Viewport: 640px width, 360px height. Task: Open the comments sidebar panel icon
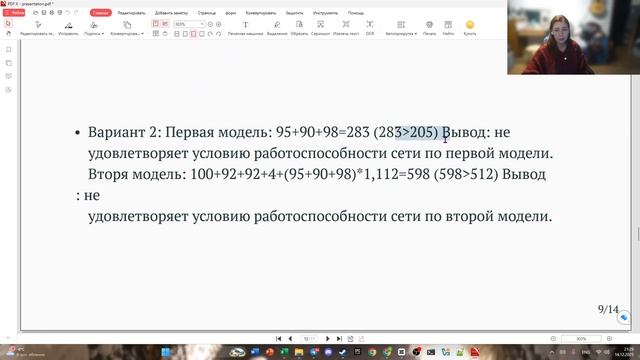[x=9, y=76]
